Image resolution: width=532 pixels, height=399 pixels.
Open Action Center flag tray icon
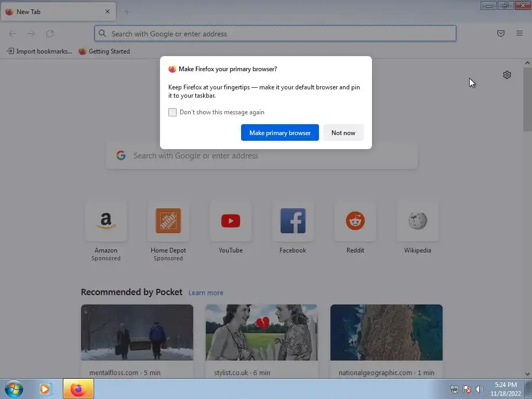coord(467,389)
